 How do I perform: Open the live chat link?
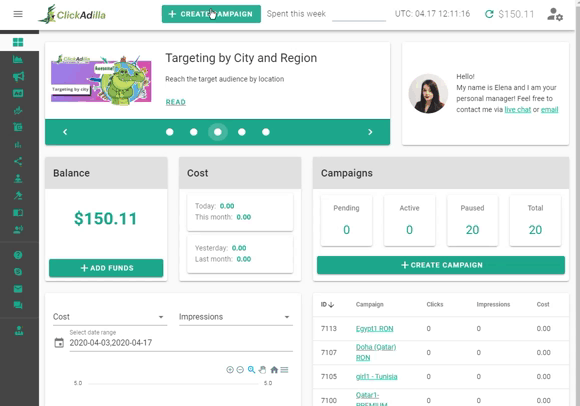[x=517, y=109]
